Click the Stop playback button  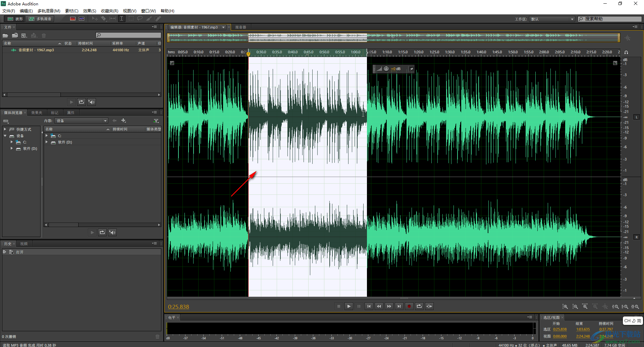click(x=339, y=306)
